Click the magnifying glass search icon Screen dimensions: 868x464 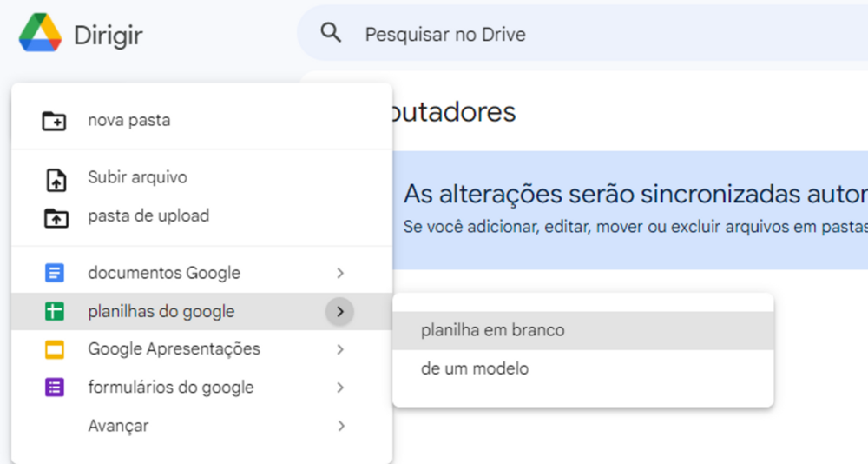pos(331,33)
